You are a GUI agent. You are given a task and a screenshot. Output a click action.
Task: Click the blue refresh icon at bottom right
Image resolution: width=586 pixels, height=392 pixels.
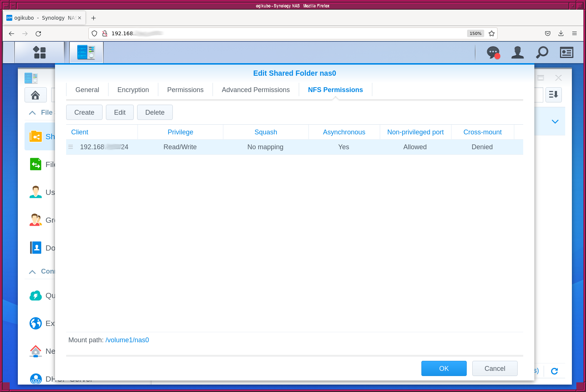tap(554, 371)
